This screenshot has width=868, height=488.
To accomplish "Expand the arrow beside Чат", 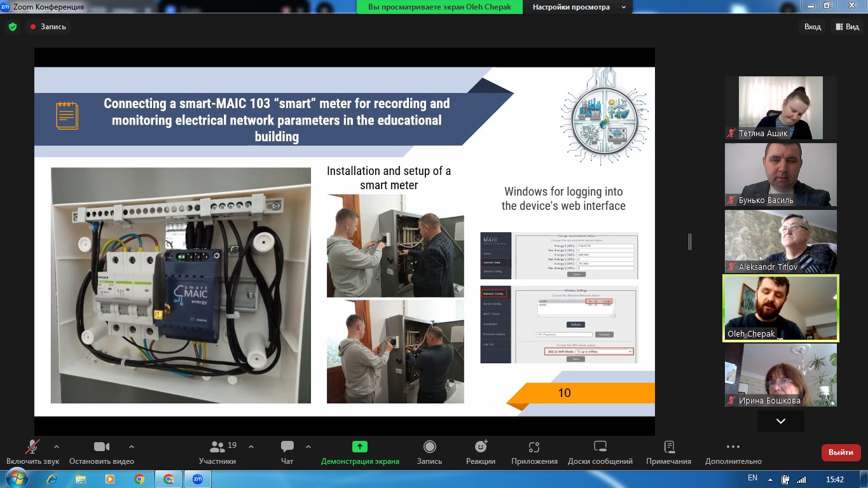I will (308, 446).
